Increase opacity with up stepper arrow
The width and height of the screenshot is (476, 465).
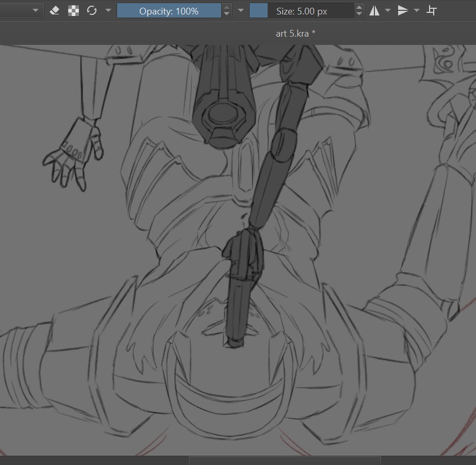(x=226, y=7)
